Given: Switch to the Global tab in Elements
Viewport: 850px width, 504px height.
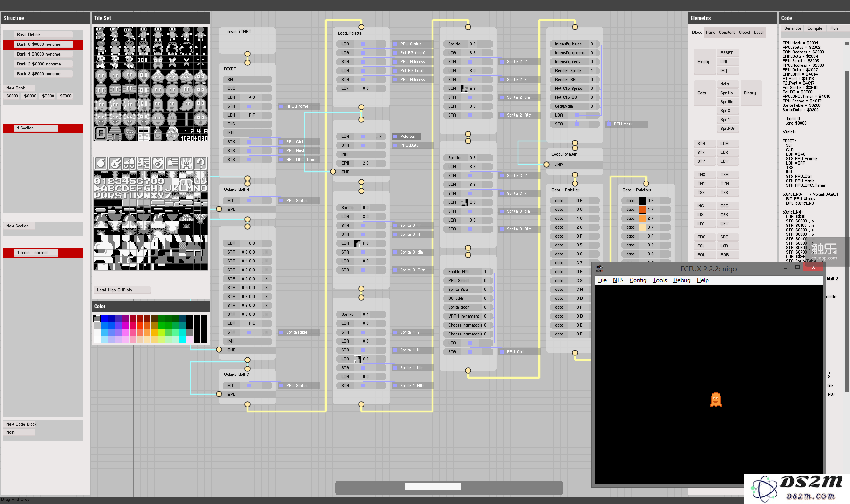Looking at the screenshot, I should (745, 32).
